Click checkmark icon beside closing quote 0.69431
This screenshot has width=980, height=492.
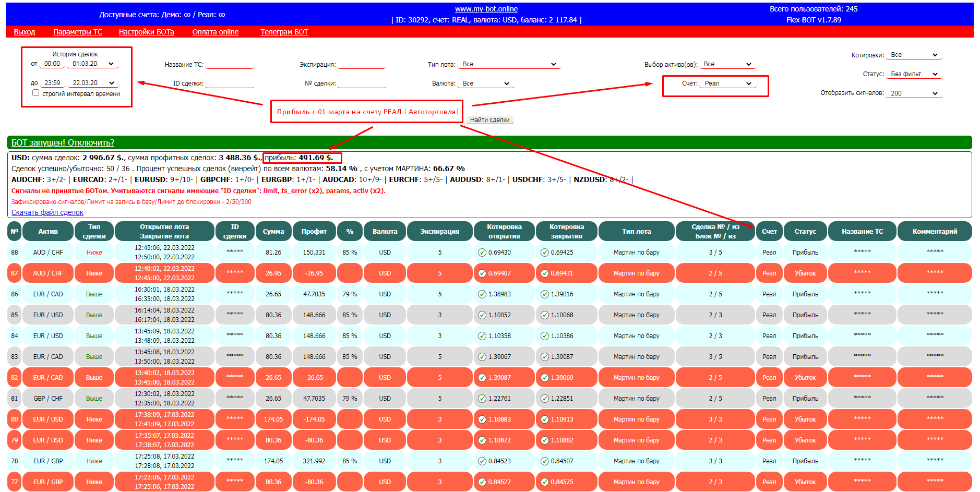545,273
